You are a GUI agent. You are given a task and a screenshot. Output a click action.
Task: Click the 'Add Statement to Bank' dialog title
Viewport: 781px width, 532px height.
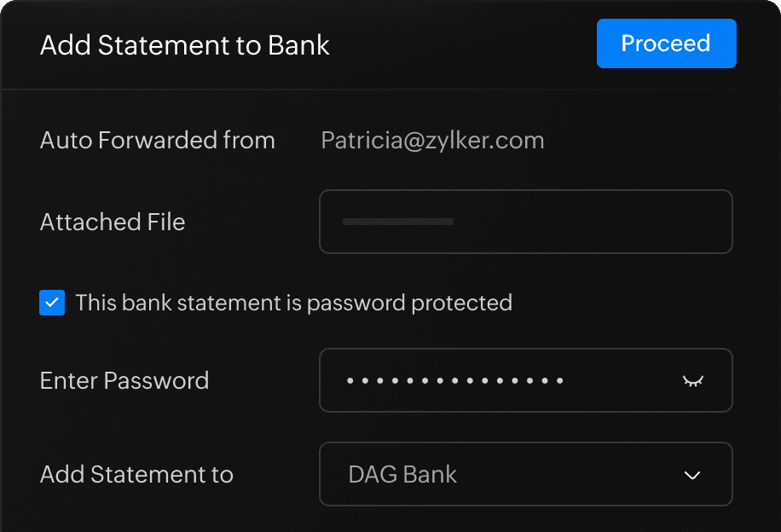(x=185, y=45)
